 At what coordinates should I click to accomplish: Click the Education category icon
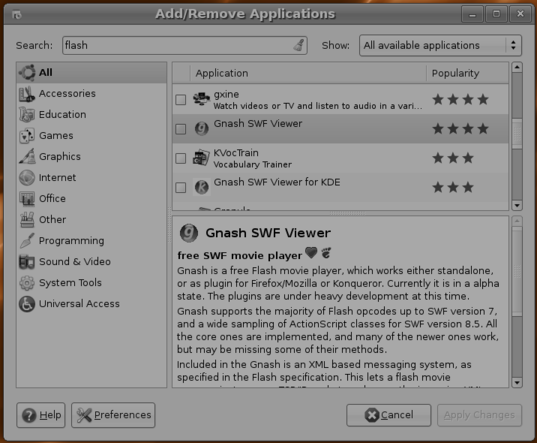click(x=27, y=115)
